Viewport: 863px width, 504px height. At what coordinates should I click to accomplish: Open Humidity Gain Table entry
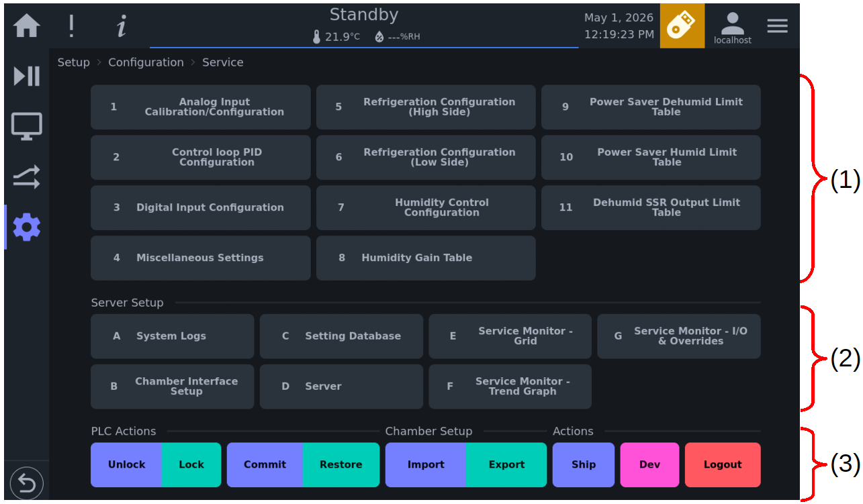[426, 258]
